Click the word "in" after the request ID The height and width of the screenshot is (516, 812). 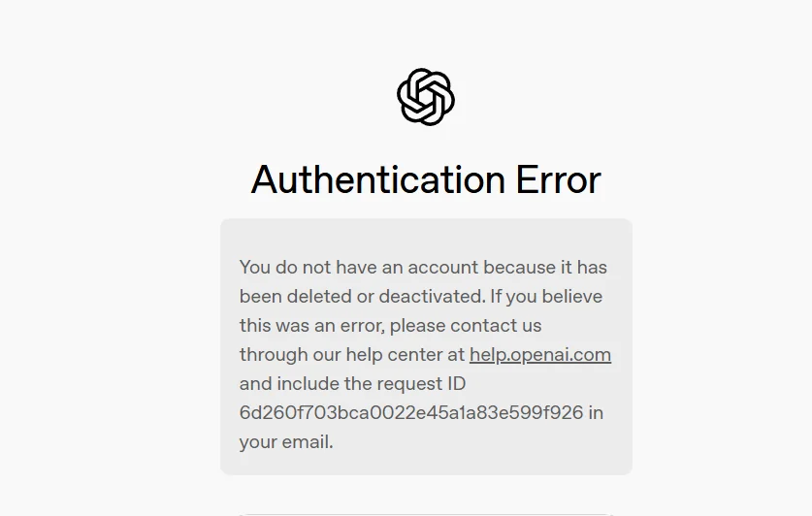[596, 412]
